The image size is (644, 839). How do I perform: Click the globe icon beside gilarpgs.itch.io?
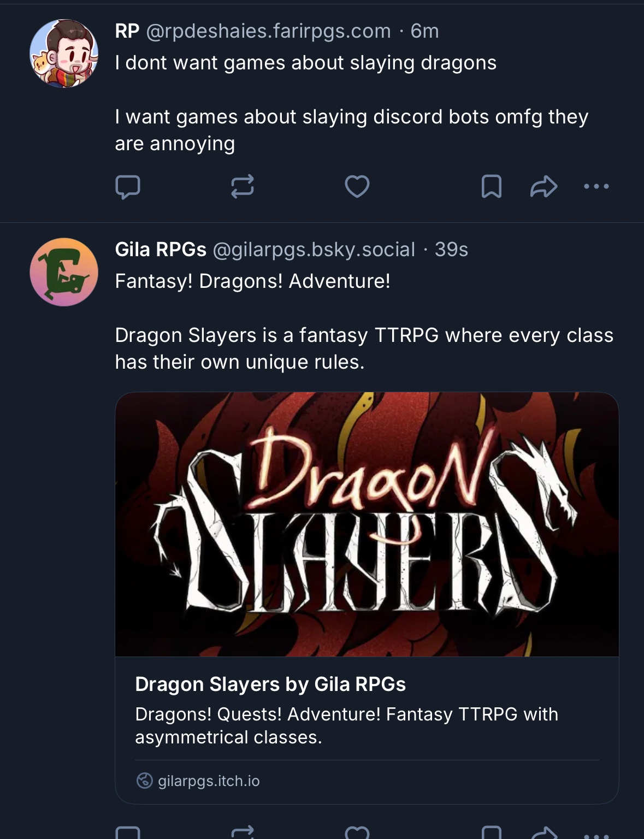144,781
